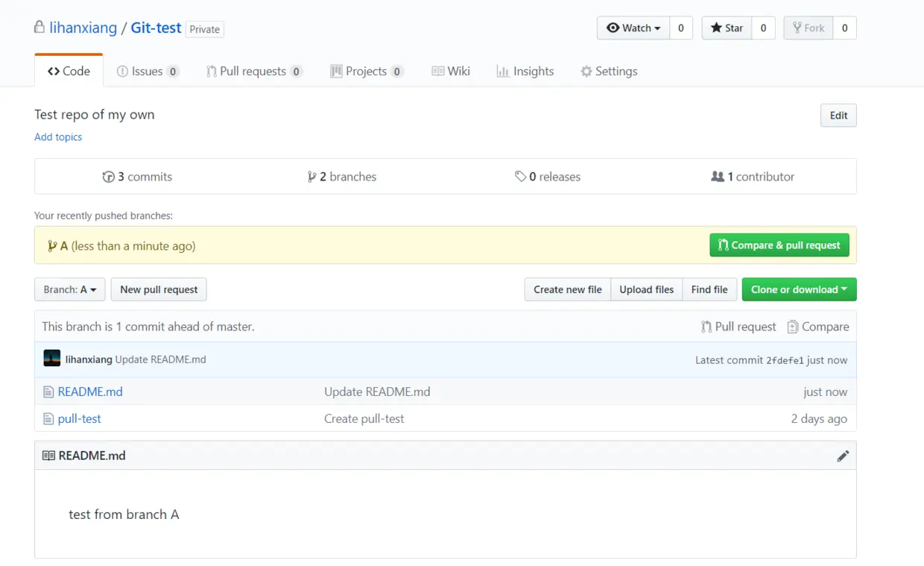Click Edit description button
924x566 pixels.
click(838, 116)
